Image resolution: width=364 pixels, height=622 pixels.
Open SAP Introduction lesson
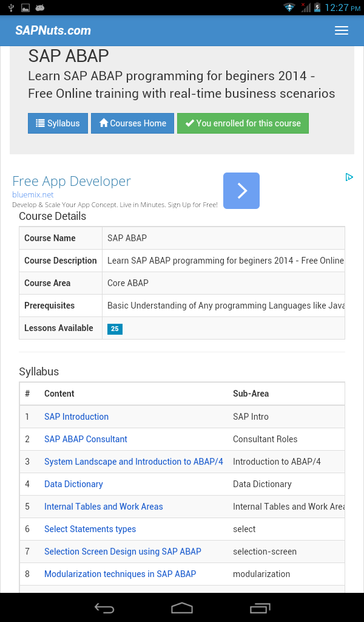pyautogui.click(x=76, y=417)
